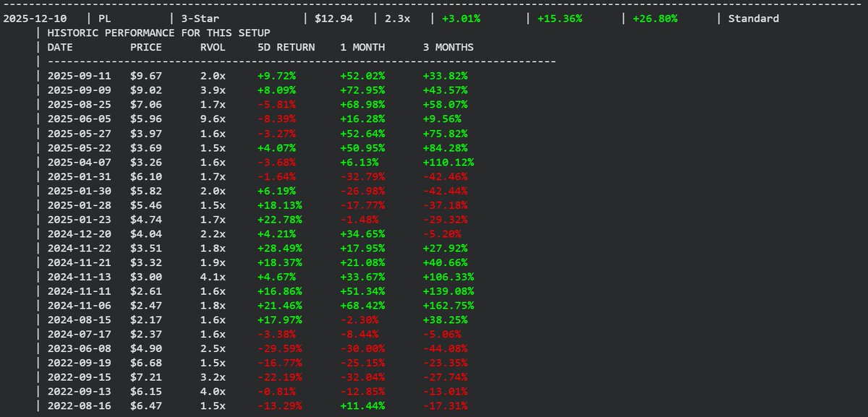Click the +18.13% 5D return
Image resolution: width=868 pixels, height=417 pixels.
click(x=280, y=205)
